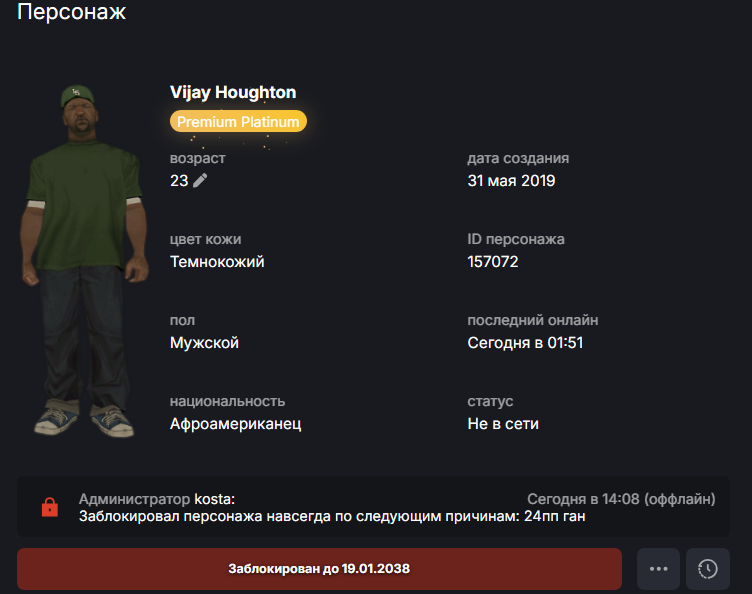Click the Premium Platinum badge
This screenshot has width=752, height=594.
238,121
